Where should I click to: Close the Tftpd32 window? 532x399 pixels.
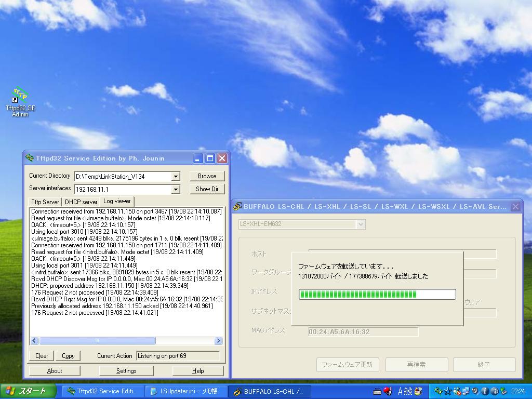click(222, 158)
